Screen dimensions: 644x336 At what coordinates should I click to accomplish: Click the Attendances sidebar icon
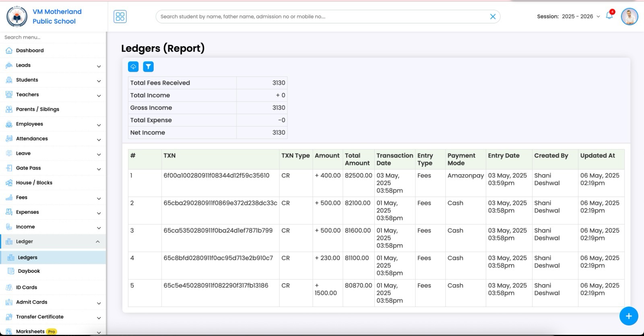click(x=9, y=139)
